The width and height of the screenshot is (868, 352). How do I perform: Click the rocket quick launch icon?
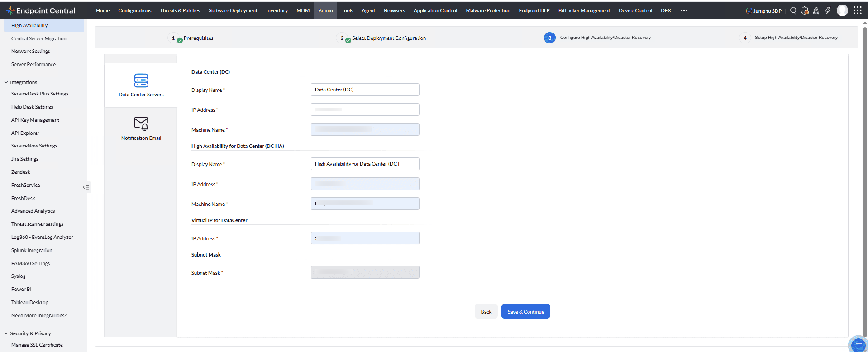pos(816,10)
